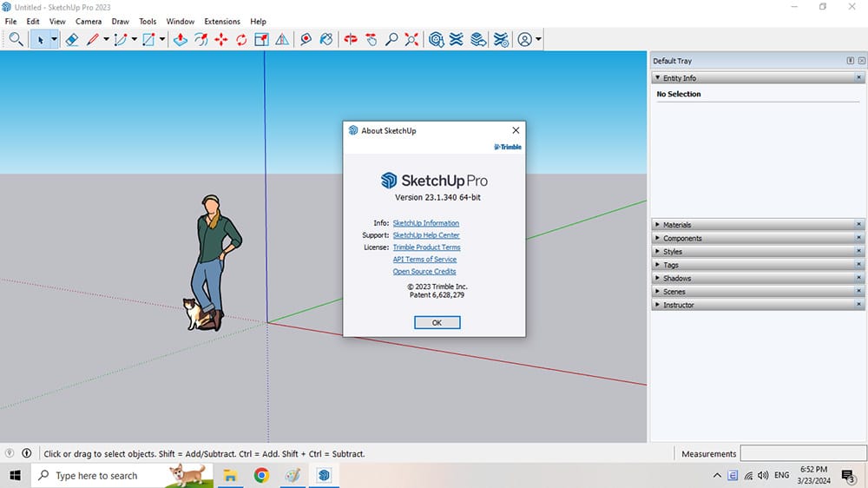The height and width of the screenshot is (488, 868).
Task: Select the Paint Bucket tool
Action: 326,39
